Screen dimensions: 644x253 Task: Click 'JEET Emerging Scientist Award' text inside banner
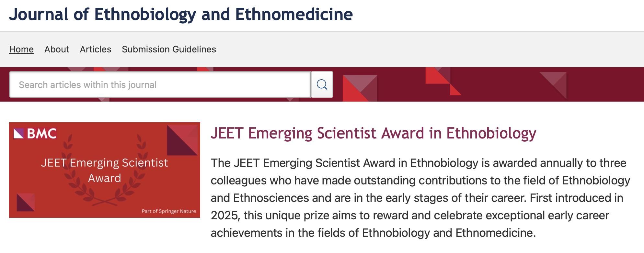point(104,170)
